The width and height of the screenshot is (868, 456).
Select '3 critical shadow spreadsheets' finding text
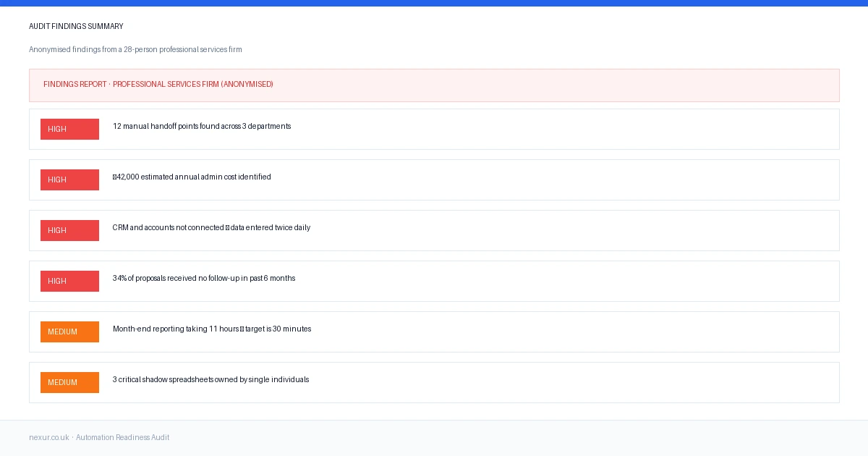click(210, 379)
